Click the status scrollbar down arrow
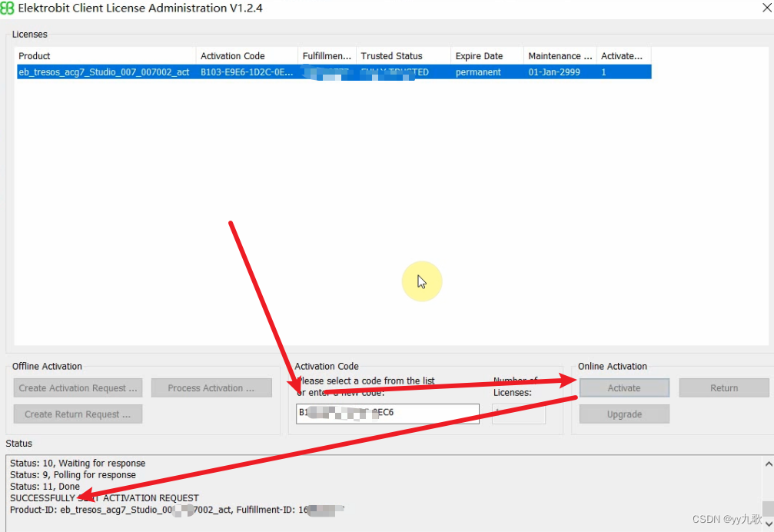The height and width of the screenshot is (532, 774). click(x=768, y=524)
